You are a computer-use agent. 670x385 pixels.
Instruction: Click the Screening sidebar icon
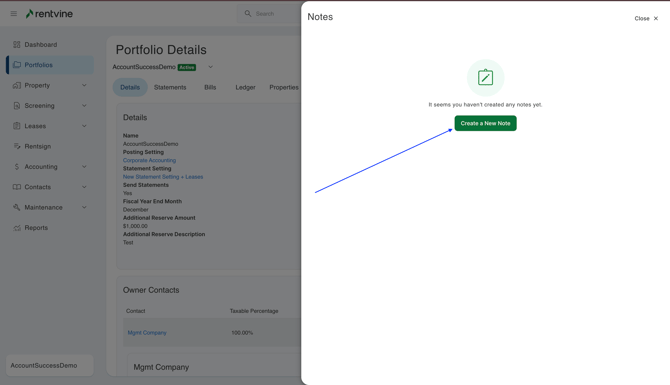pyautogui.click(x=17, y=106)
